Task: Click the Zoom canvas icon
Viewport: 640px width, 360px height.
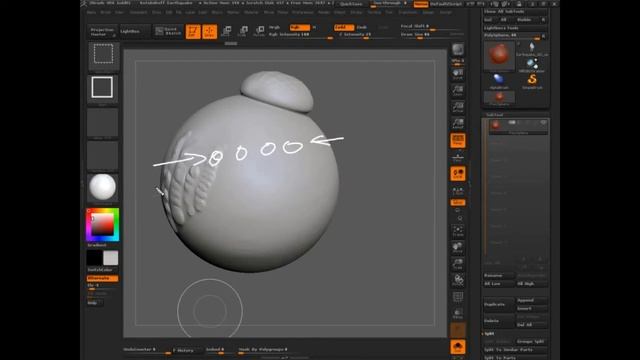Action: click(458, 90)
